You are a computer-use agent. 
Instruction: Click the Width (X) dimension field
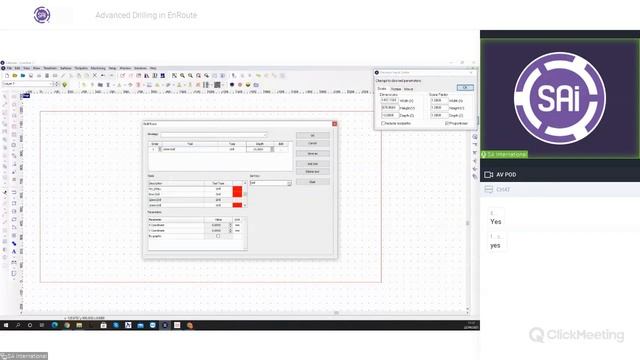pyautogui.click(x=389, y=100)
